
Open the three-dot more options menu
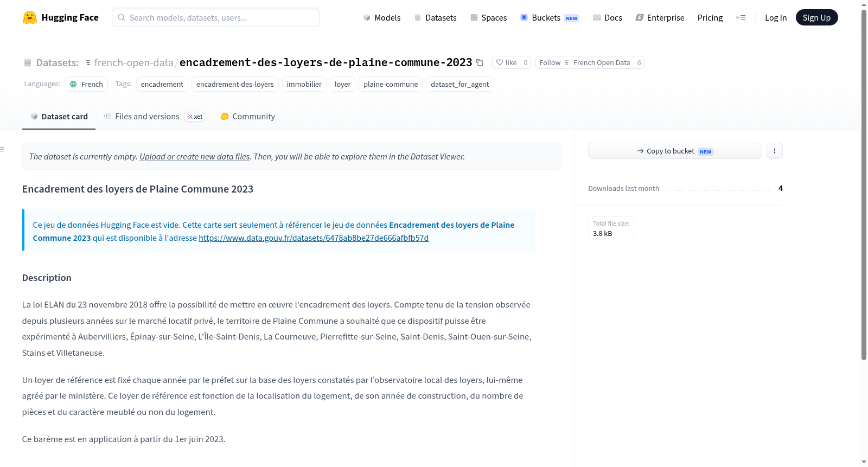[x=775, y=151]
